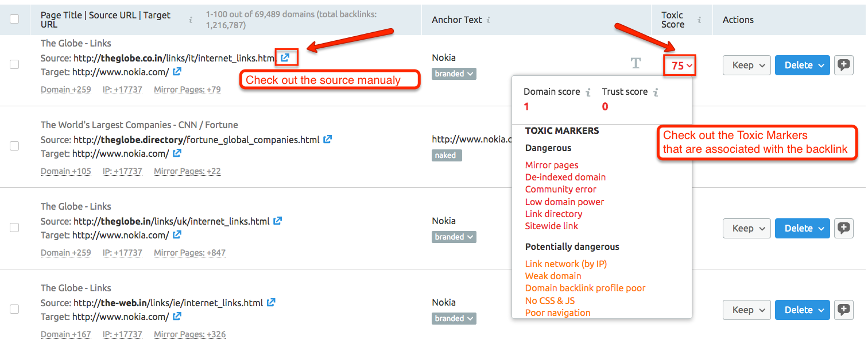
Task: Click the comment bubble icon in bottom row
Action: pos(843,310)
